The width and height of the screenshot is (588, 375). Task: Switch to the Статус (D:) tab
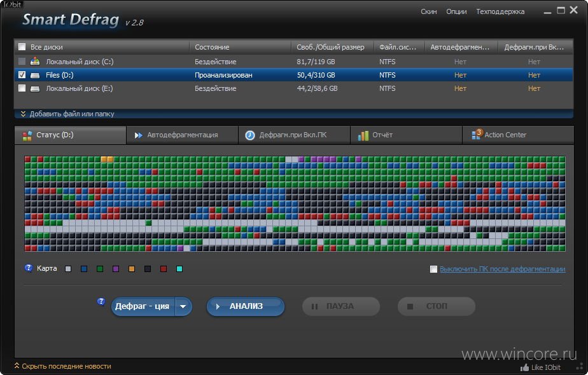pos(70,135)
